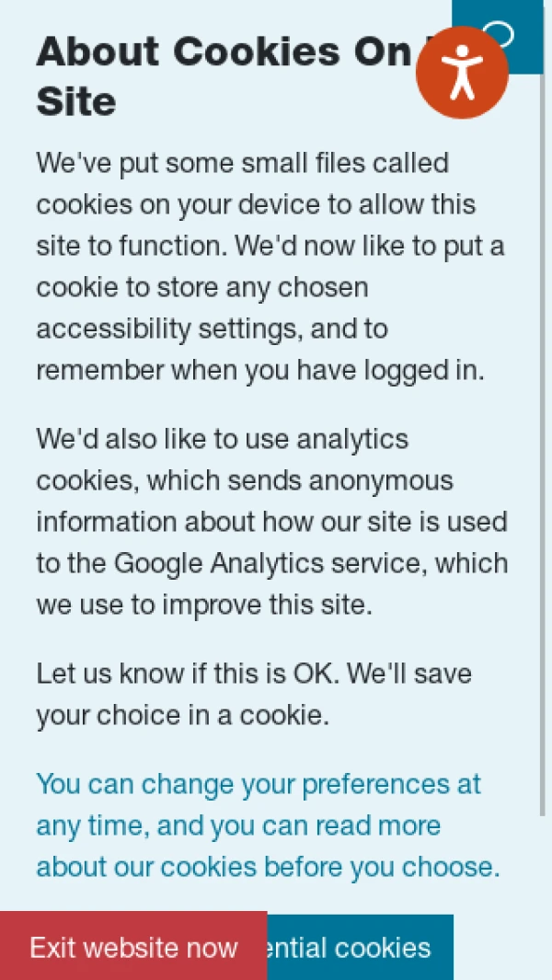Viewport: 552px width, 980px height.
Task: Open the orange accessibility tools icon
Action: point(462,73)
